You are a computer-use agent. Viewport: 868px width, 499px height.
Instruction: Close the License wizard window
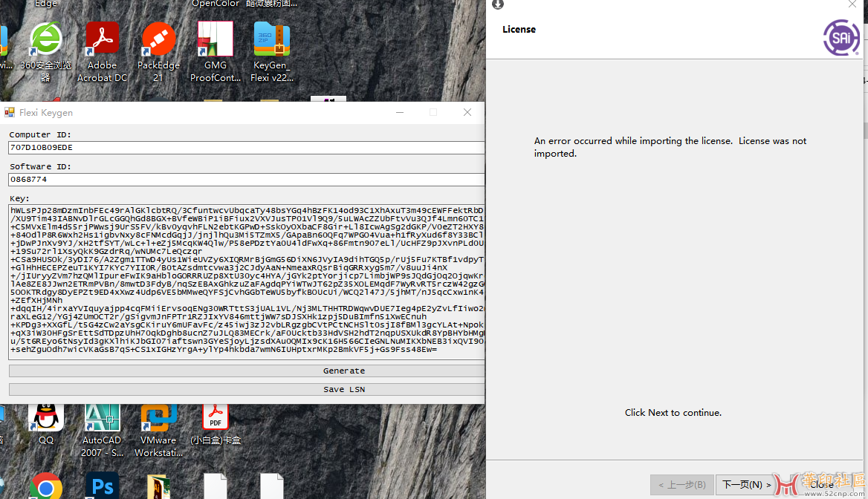[x=852, y=4]
